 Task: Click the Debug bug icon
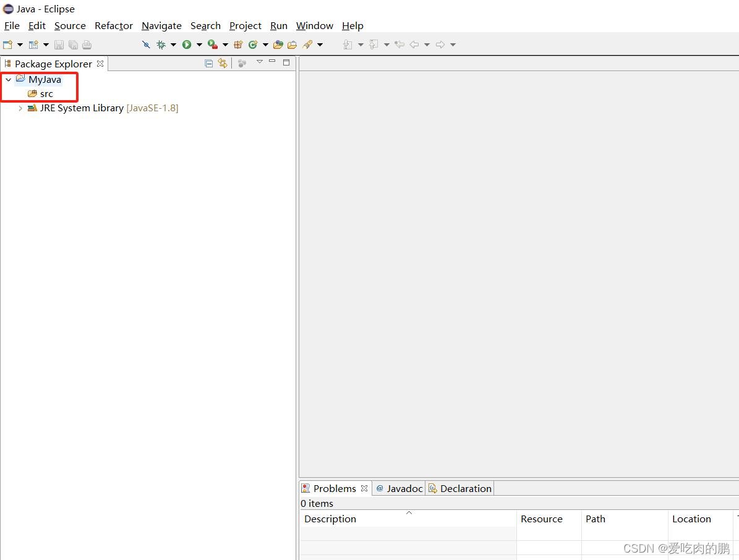pyautogui.click(x=161, y=45)
